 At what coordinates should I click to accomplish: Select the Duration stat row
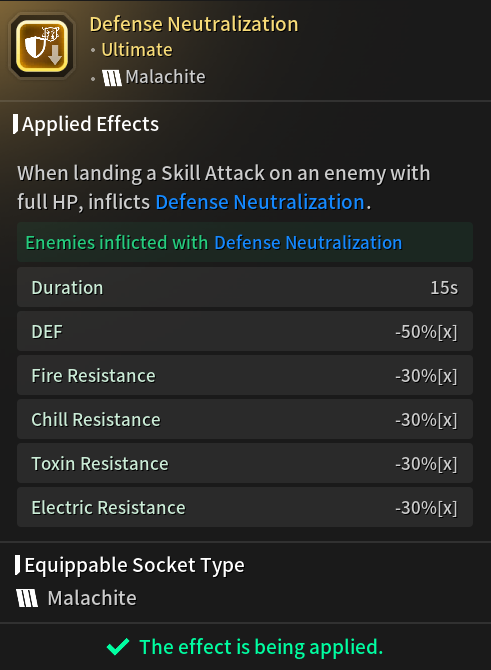click(245, 287)
